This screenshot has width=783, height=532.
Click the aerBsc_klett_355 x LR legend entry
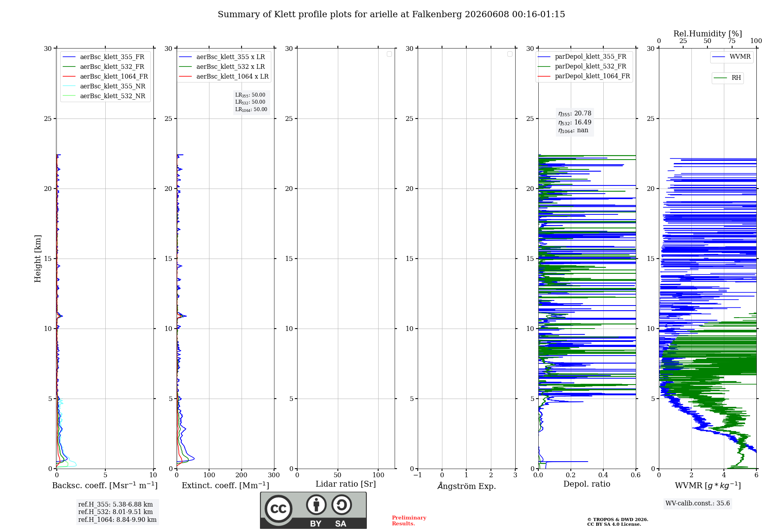pos(222,57)
